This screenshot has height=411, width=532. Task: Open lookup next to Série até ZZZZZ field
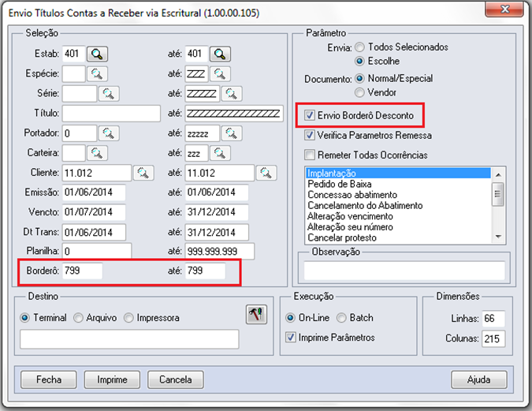point(232,93)
